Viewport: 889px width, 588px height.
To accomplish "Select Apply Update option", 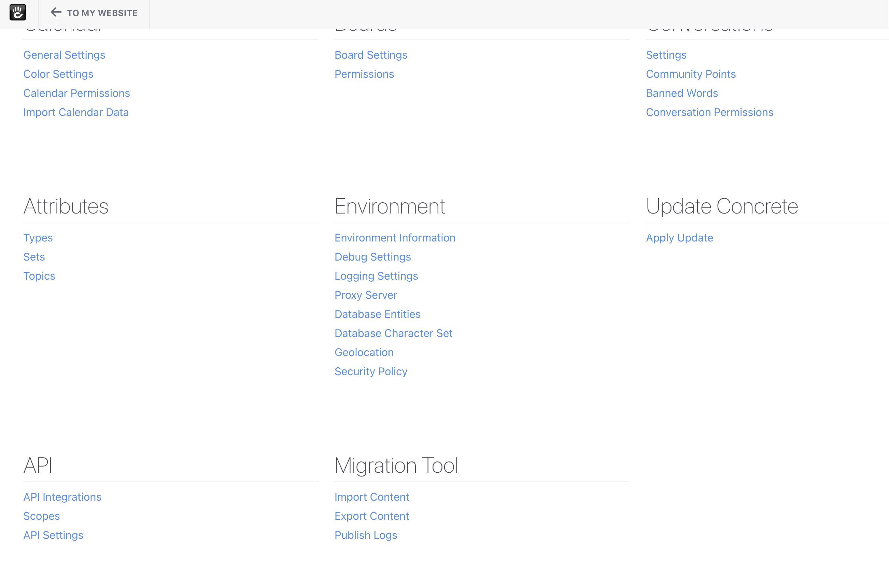I will [680, 238].
